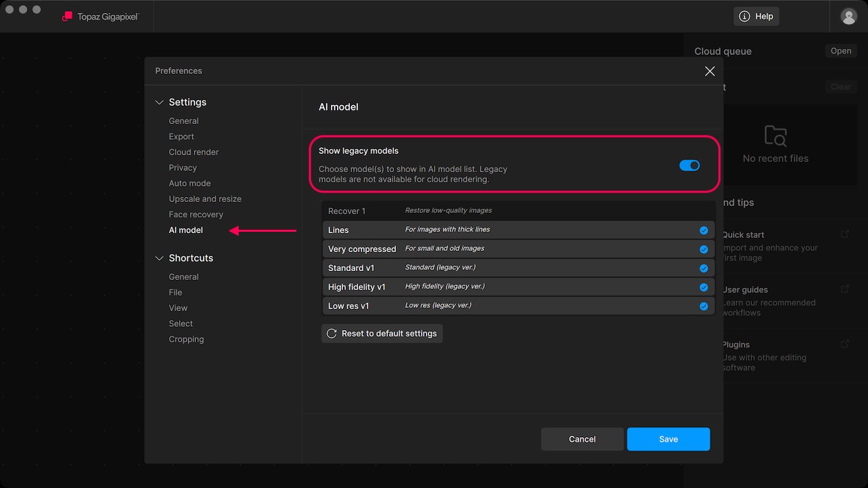Click Reset to default settings
This screenshot has height=488, width=868.
pos(382,333)
